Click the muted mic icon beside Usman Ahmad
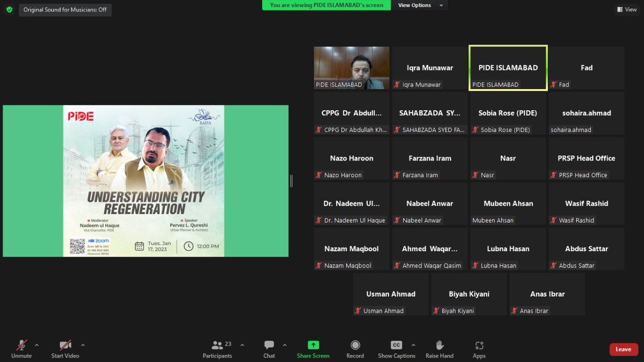644x362 pixels. coord(358,311)
